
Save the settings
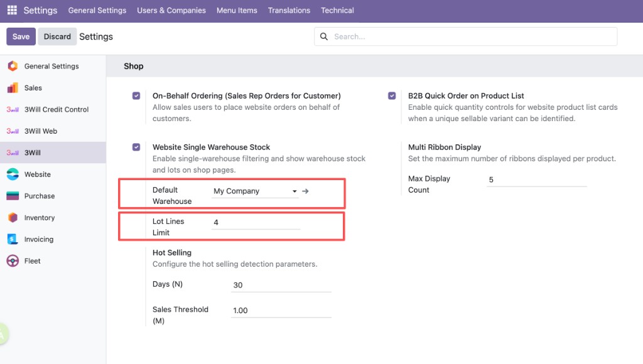[21, 36]
